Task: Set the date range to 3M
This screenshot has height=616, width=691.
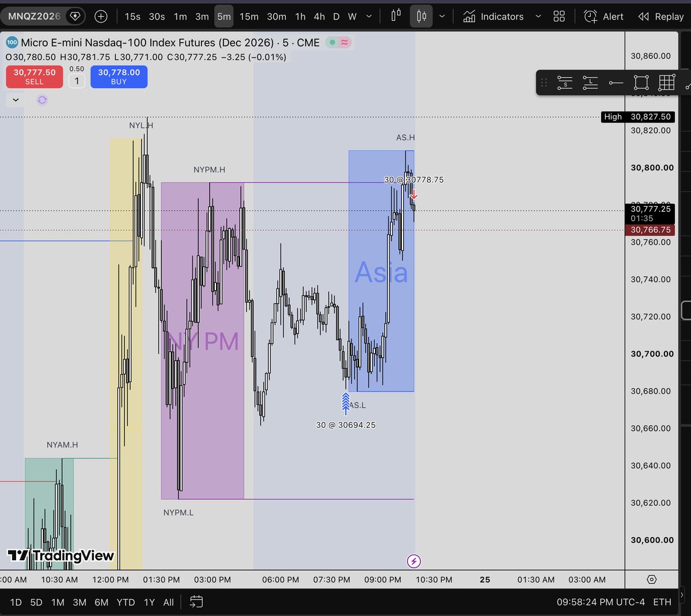Action: coord(79,602)
